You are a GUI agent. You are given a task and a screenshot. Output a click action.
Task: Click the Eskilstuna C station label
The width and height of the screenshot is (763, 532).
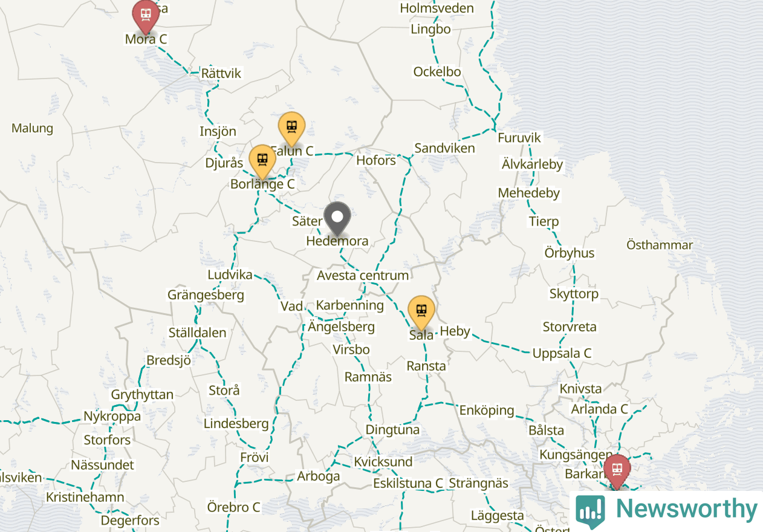point(408,484)
